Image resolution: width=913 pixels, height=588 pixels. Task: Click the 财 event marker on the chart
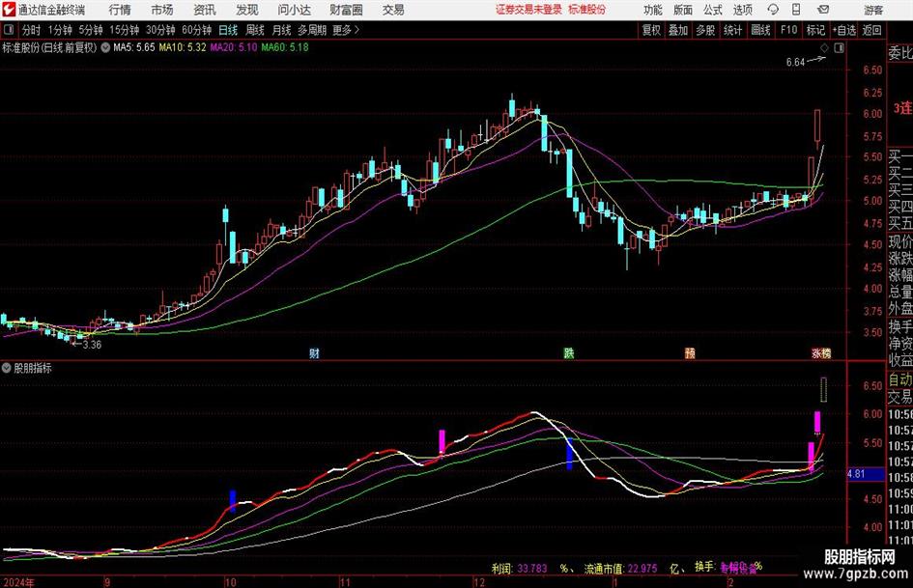pyautogui.click(x=314, y=352)
